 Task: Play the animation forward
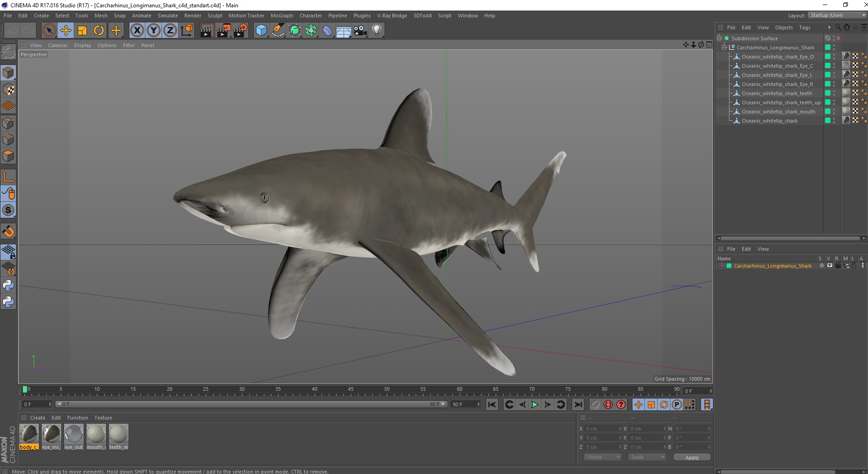pyautogui.click(x=535, y=404)
